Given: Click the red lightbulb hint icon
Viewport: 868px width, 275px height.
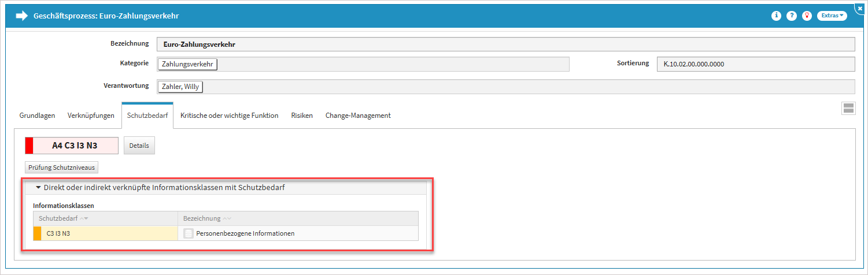Looking at the screenshot, I should 807,16.
